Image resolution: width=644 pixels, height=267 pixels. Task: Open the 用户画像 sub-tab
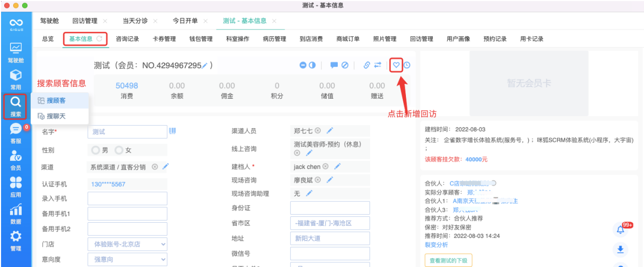point(458,39)
